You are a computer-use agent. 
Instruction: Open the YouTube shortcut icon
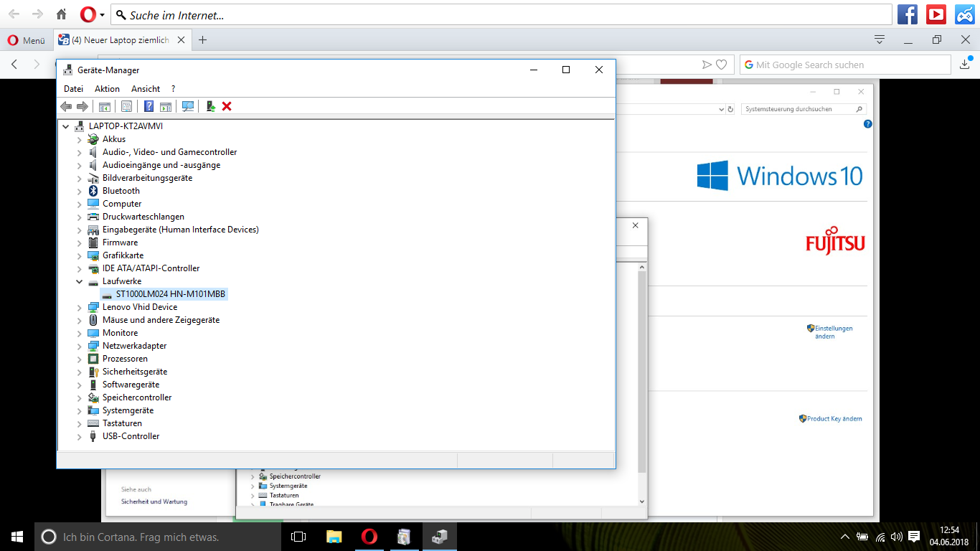tap(936, 14)
